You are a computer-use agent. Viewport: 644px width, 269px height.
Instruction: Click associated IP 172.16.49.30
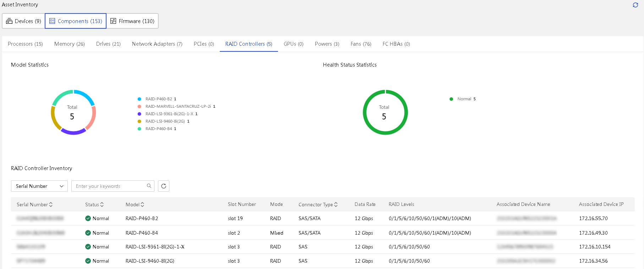click(x=593, y=233)
